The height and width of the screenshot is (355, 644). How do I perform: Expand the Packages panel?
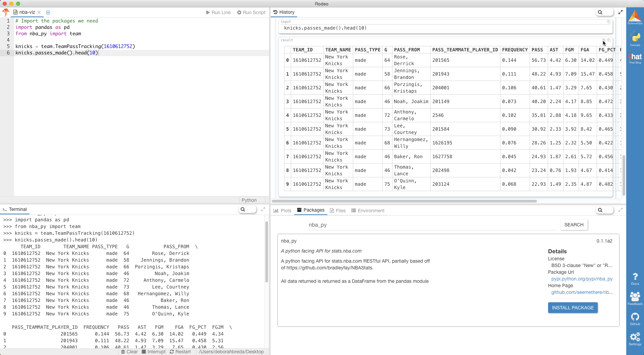coord(621,210)
